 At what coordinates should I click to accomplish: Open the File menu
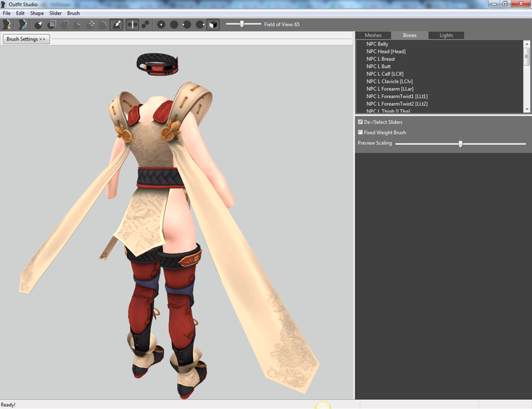click(7, 13)
